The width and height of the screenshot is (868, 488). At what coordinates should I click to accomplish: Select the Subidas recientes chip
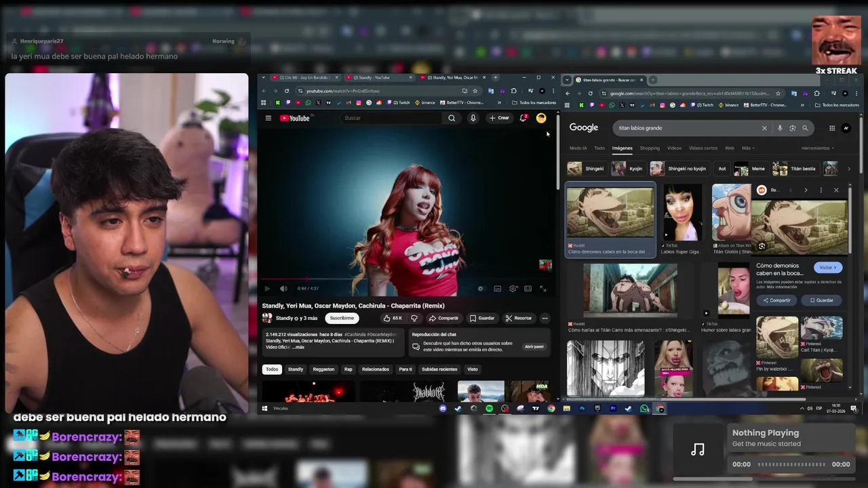tap(439, 369)
